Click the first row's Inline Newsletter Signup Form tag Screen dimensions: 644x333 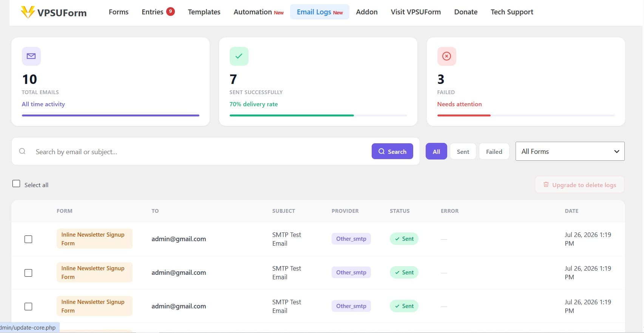pos(94,239)
